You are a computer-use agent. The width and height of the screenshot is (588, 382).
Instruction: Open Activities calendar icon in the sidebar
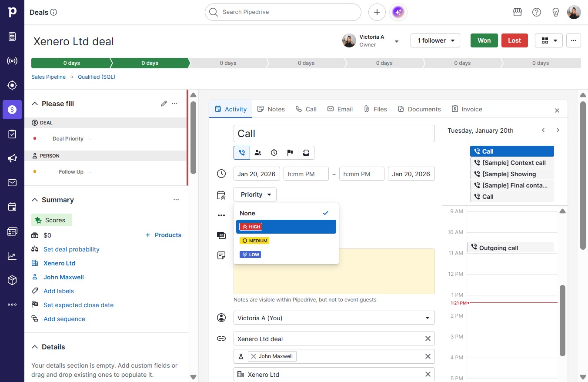point(12,207)
